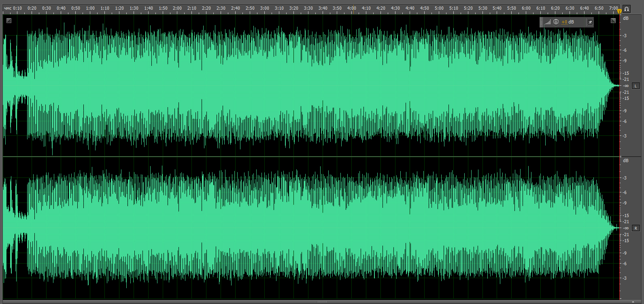Click the amplitude adjustment knob
Viewport: 644px width, 304px height.
pyautogui.click(x=556, y=22)
